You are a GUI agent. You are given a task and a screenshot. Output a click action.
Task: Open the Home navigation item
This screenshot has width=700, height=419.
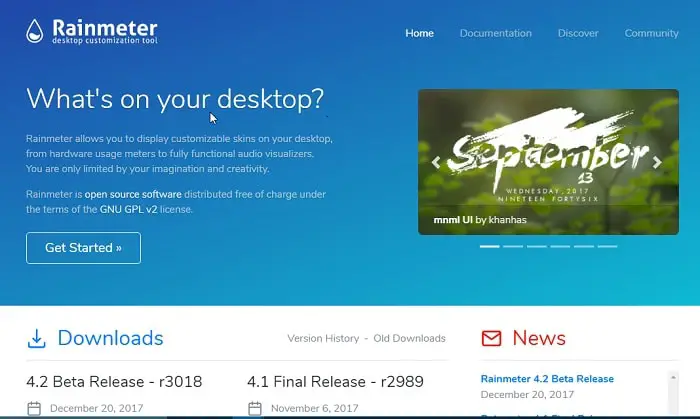click(420, 33)
